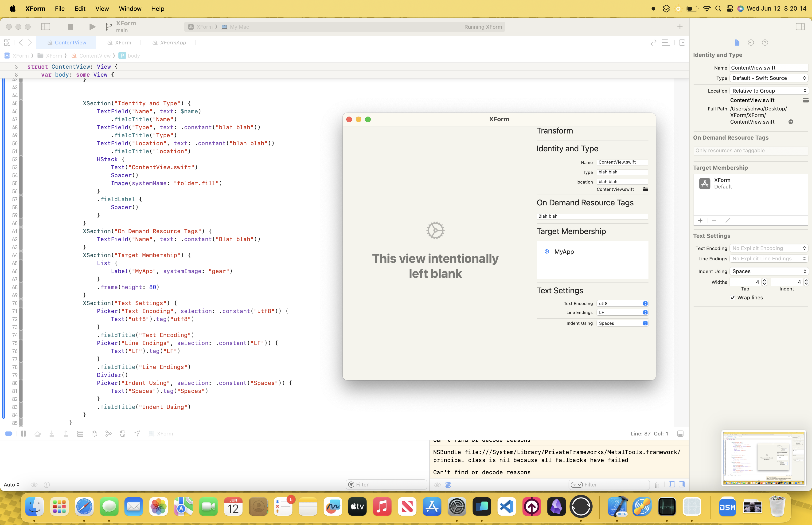
Task: Click the body breadcrumb item
Action: pos(129,55)
